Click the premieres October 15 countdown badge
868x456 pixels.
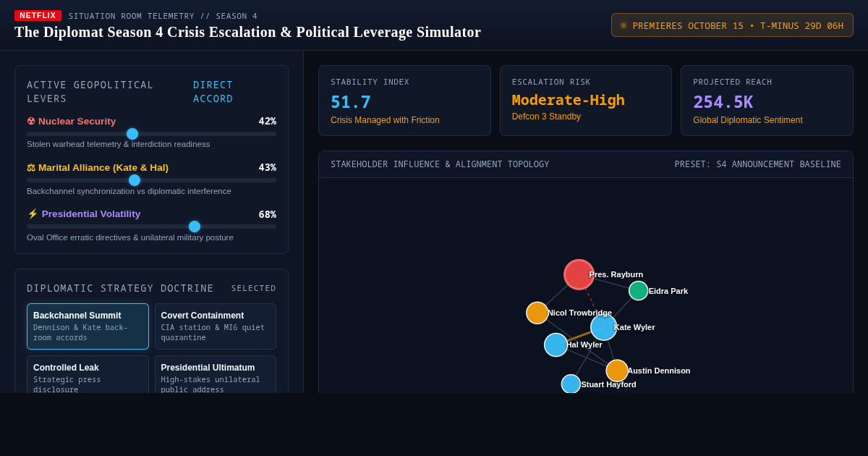pyautogui.click(x=732, y=25)
